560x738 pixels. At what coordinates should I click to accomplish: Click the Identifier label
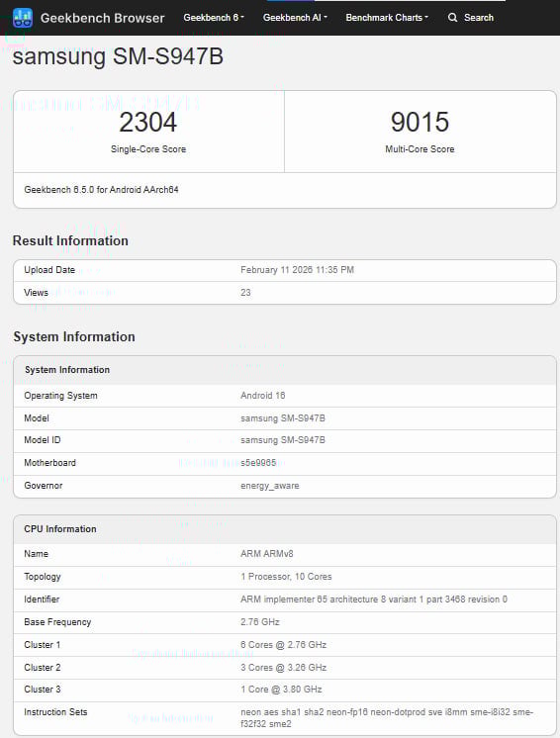42,600
